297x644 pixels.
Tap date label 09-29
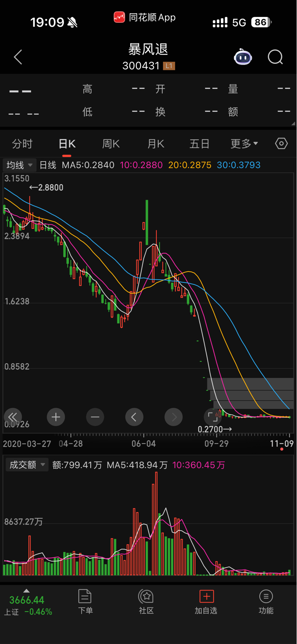pyautogui.click(x=217, y=444)
